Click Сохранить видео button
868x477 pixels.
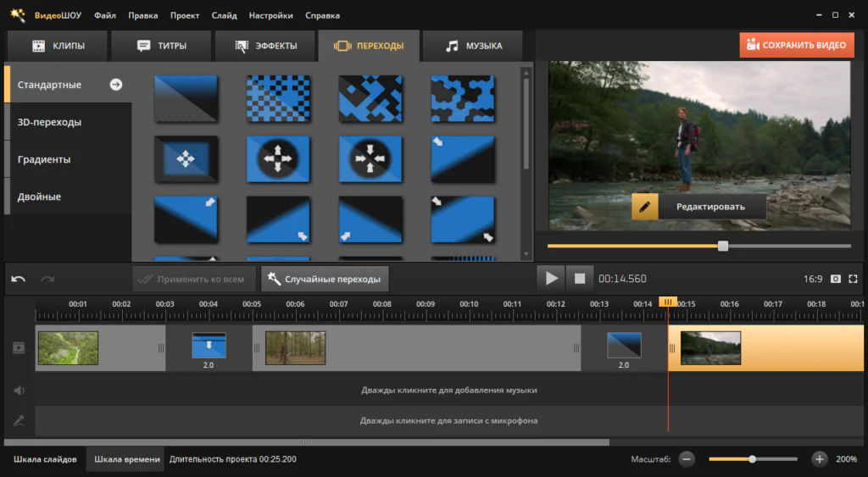click(x=796, y=46)
